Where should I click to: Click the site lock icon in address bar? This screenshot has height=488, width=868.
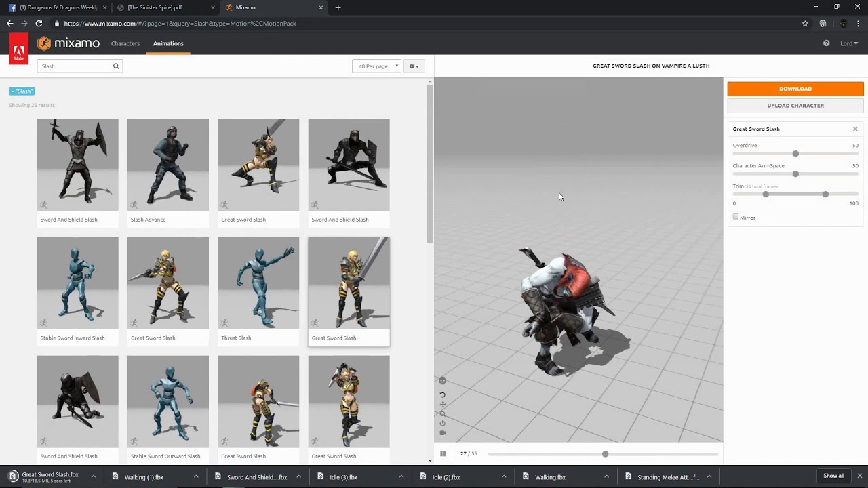pyautogui.click(x=57, y=24)
